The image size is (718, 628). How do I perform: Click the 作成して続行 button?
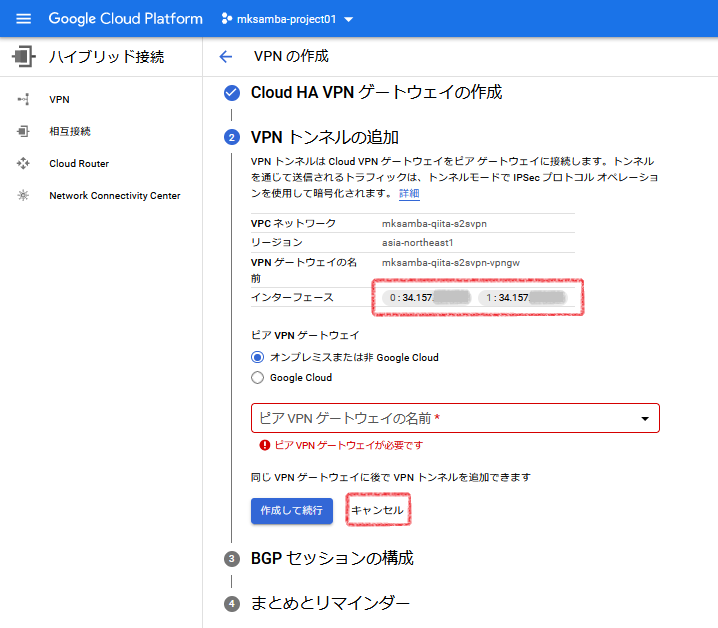[292, 511]
